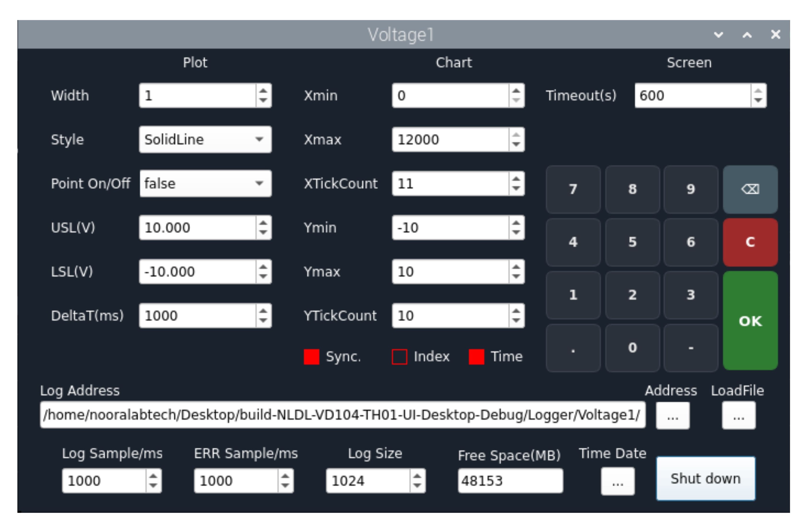Tap keypad digit 9
Screen dimensions: 812x532
[x=691, y=189]
